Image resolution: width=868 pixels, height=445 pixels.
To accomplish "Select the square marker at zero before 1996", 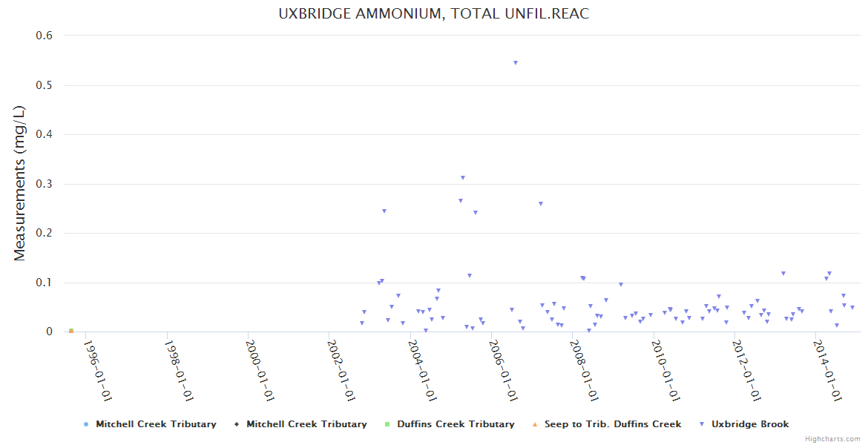I will point(70,331).
